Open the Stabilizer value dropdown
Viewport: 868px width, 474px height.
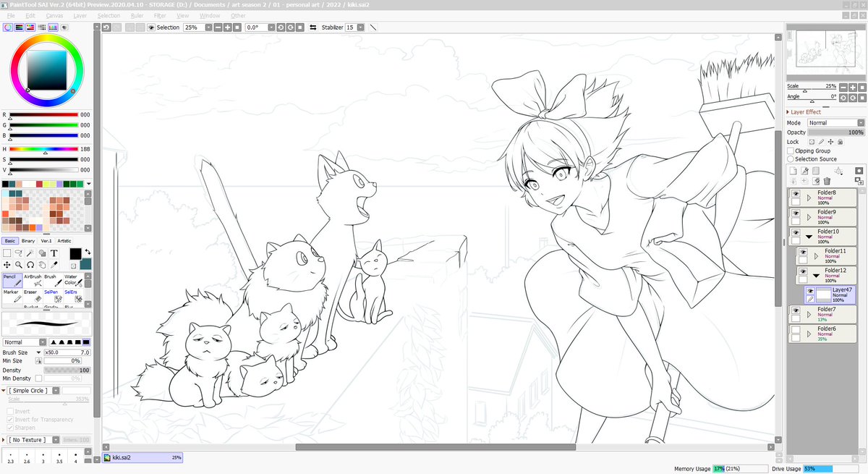pyautogui.click(x=360, y=27)
